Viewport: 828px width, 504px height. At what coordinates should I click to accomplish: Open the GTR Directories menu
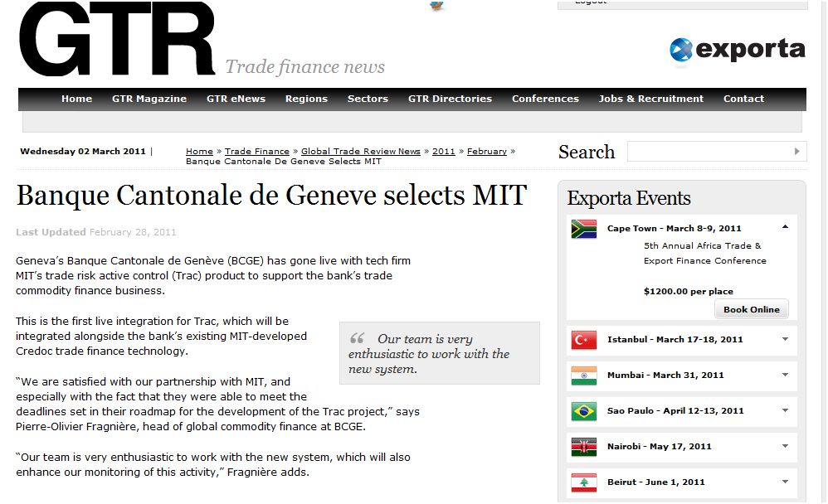pos(450,99)
